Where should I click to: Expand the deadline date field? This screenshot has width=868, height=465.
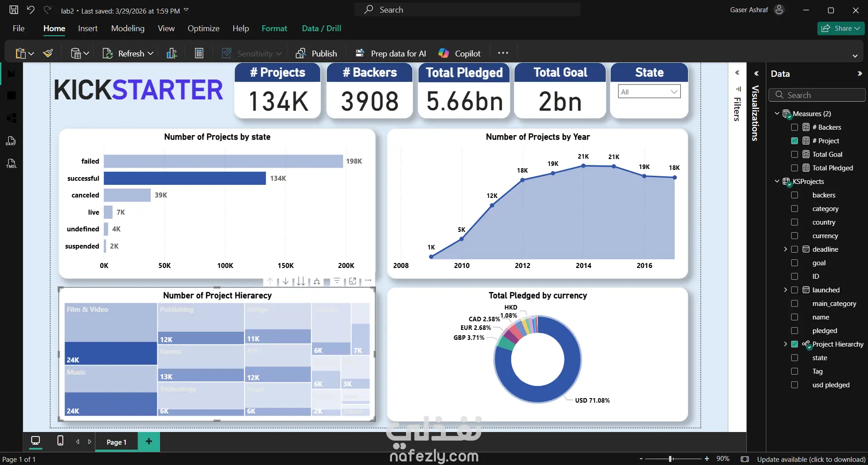click(785, 249)
